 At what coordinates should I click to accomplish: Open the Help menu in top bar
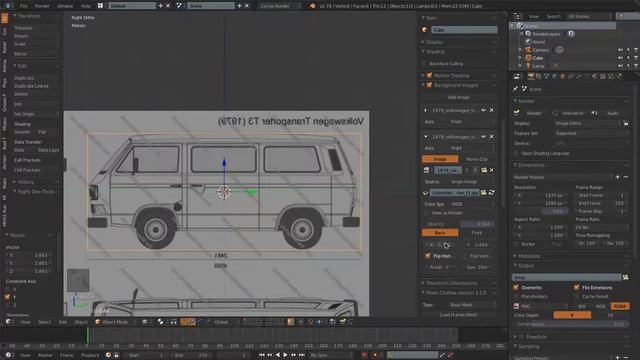pyautogui.click(x=86, y=6)
